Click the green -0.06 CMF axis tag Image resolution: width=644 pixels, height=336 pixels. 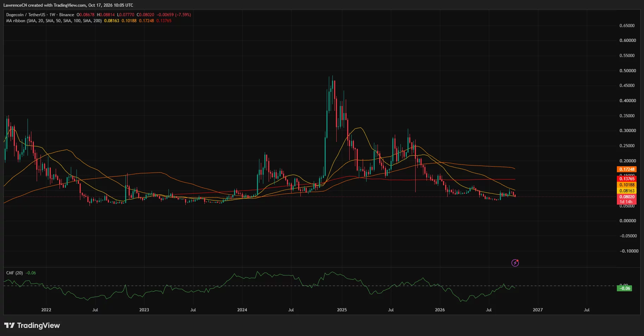pos(625,288)
